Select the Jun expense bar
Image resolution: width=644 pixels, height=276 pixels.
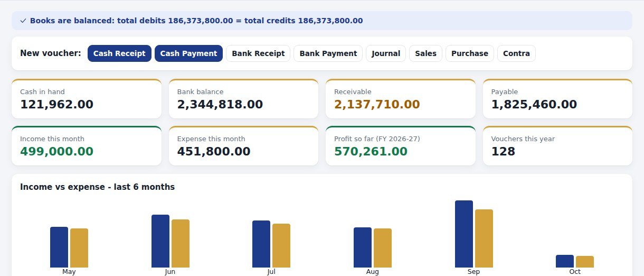181,243
